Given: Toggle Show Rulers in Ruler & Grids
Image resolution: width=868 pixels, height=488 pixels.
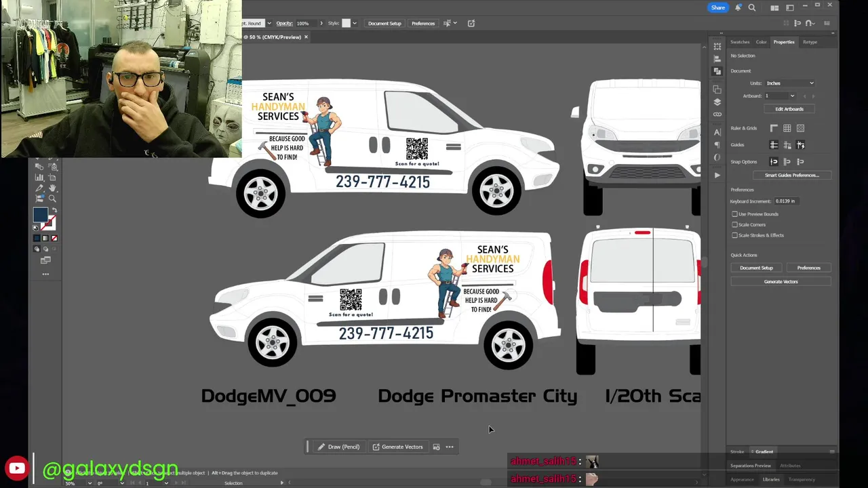Looking at the screenshot, I should coord(774,128).
